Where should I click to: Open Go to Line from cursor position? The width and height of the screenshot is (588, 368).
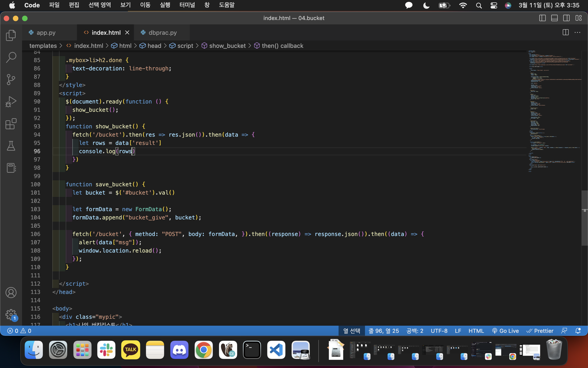[x=384, y=331]
